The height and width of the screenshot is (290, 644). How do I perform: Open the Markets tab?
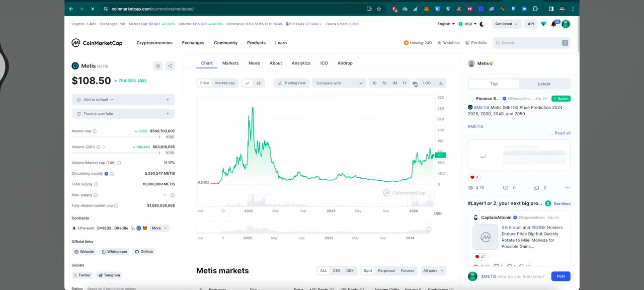click(x=230, y=63)
